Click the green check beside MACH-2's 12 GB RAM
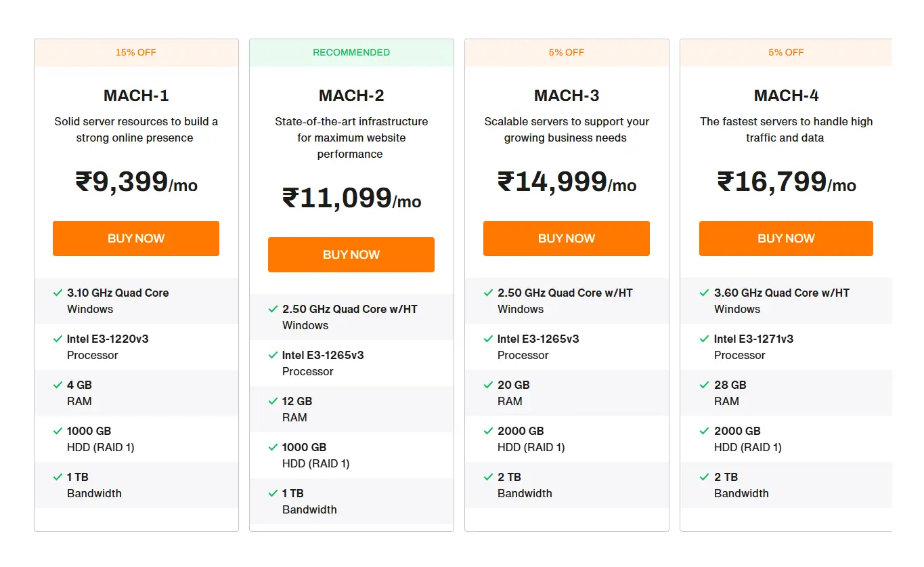 pos(272,401)
